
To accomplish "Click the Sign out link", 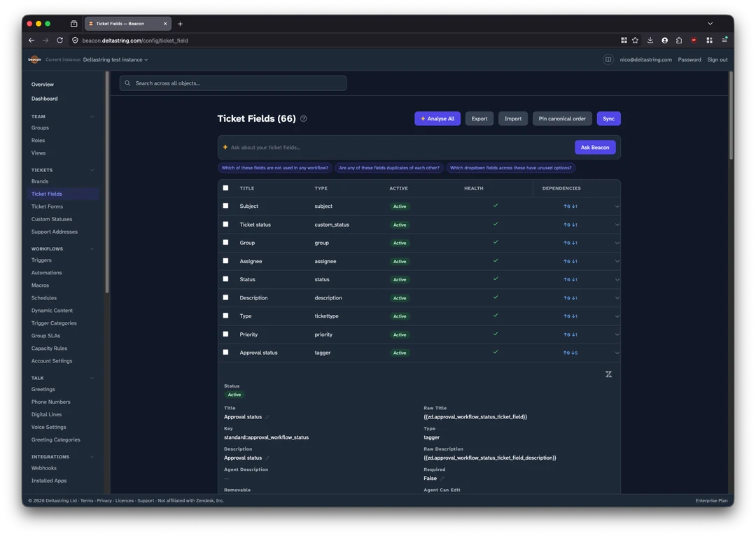I will [717, 59].
